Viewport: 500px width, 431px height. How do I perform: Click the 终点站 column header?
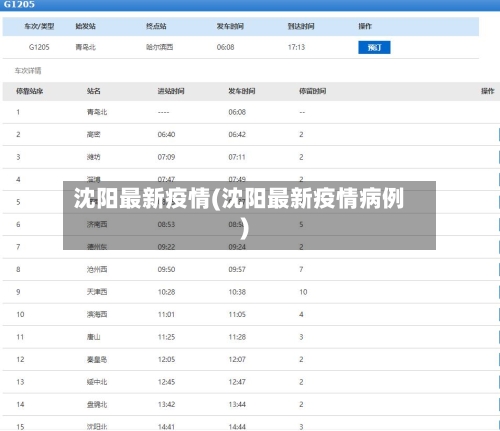click(x=156, y=26)
